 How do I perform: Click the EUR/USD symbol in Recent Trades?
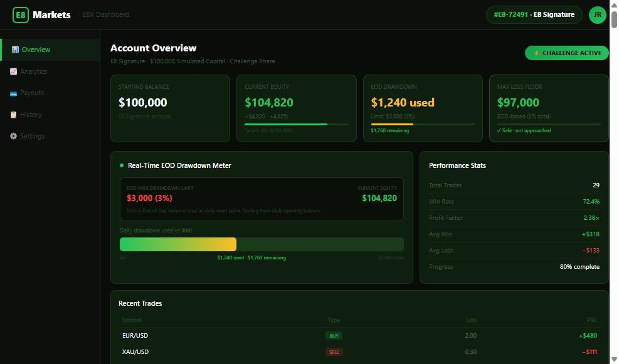(135, 336)
